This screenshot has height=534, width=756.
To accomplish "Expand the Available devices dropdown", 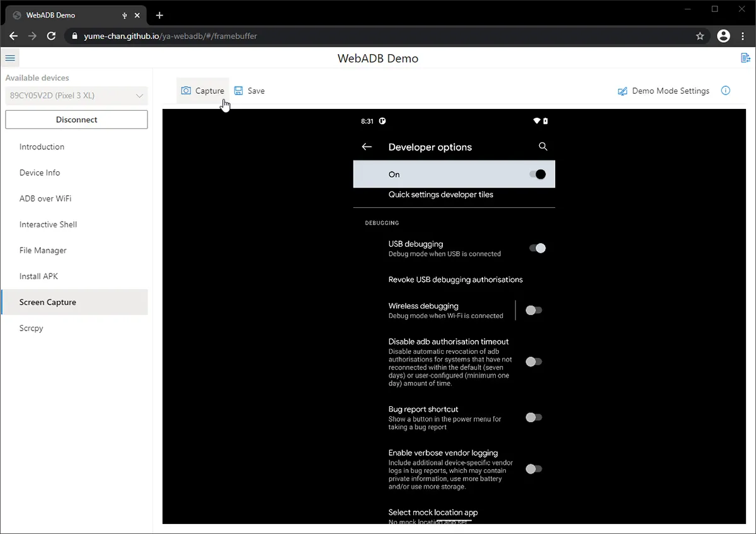I will (x=139, y=95).
